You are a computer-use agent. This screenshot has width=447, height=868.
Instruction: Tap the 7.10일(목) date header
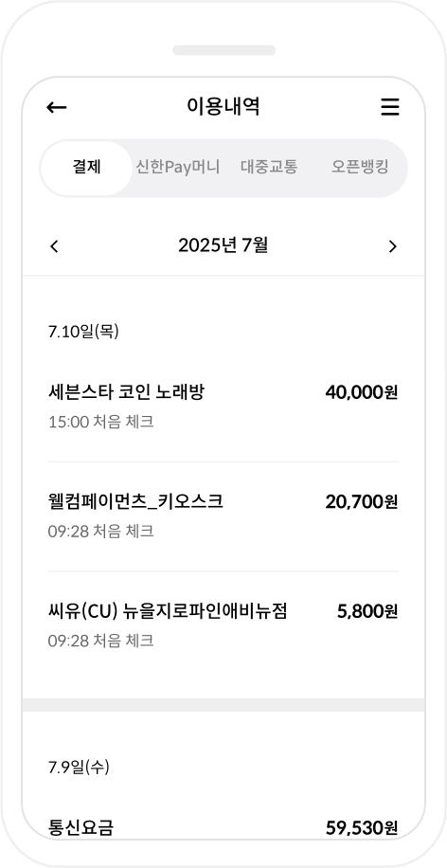click(83, 332)
